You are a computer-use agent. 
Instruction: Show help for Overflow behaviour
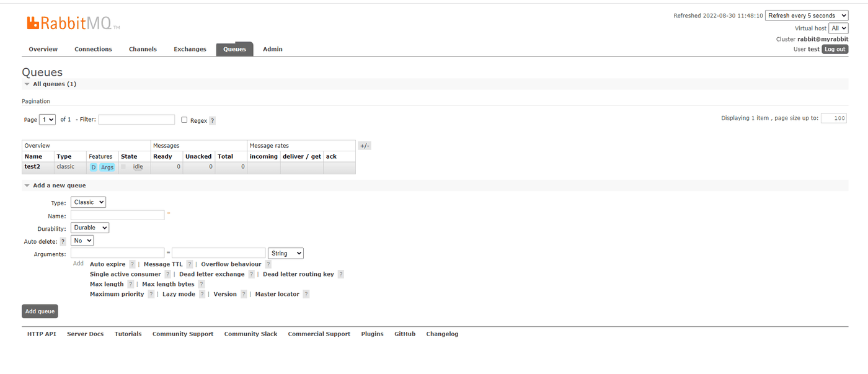click(268, 264)
